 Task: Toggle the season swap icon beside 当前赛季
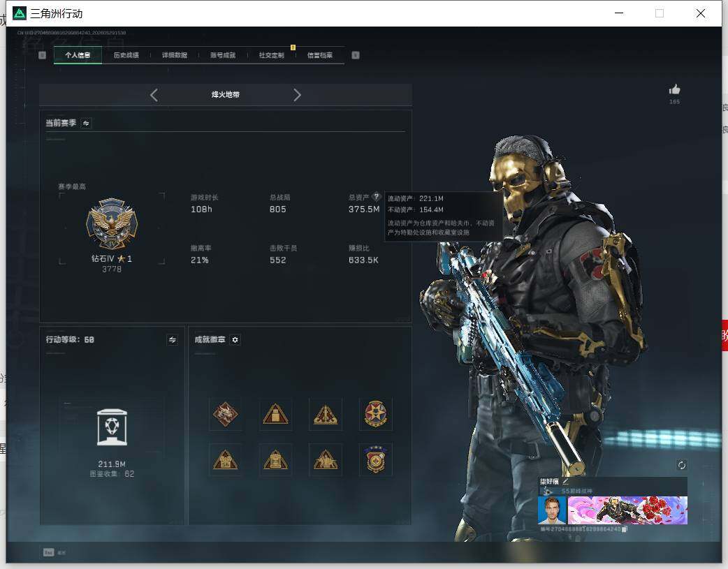coord(86,123)
